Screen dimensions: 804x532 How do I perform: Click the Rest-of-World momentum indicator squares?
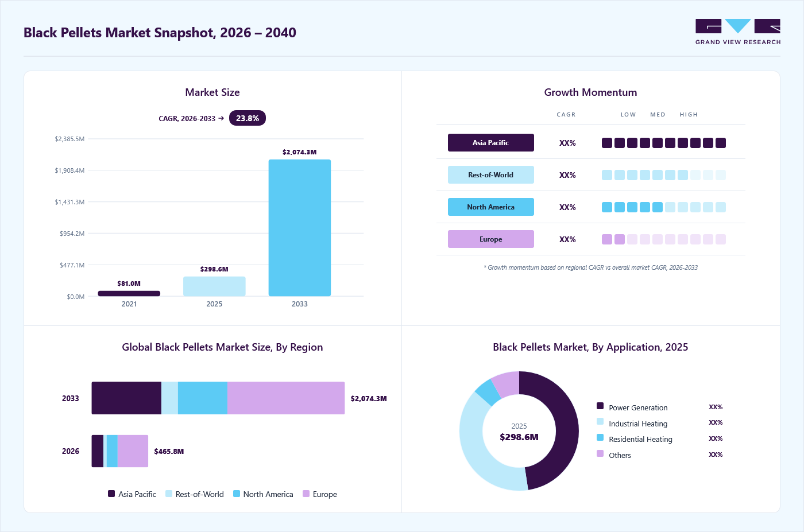point(664,175)
